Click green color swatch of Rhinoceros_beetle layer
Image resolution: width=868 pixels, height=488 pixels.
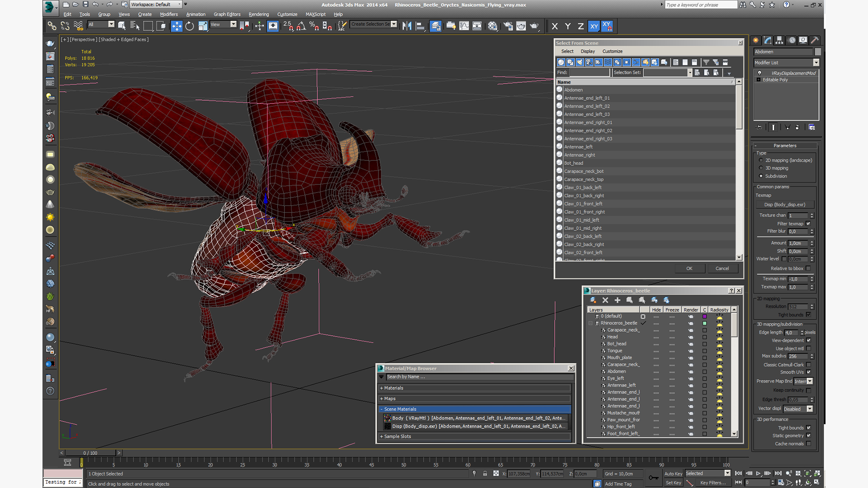pos(704,324)
